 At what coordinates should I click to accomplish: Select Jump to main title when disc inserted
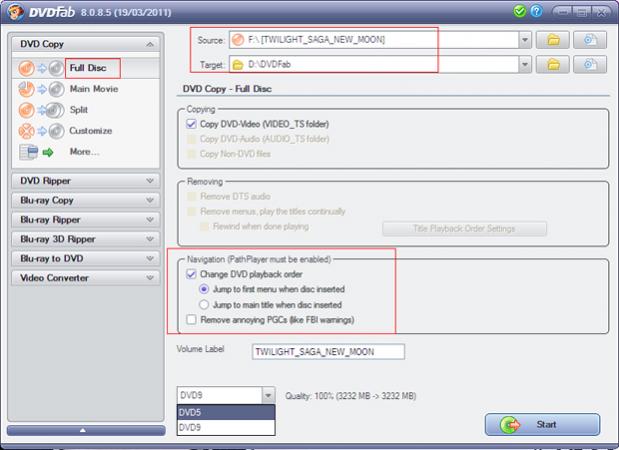[204, 305]
